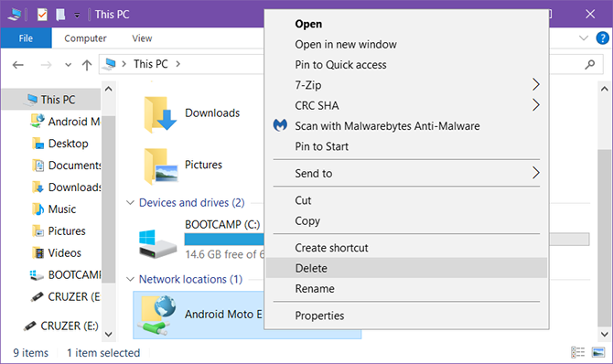
Task: Expand the chevron after This PC in address bar
Action: (x=177, y=64)
